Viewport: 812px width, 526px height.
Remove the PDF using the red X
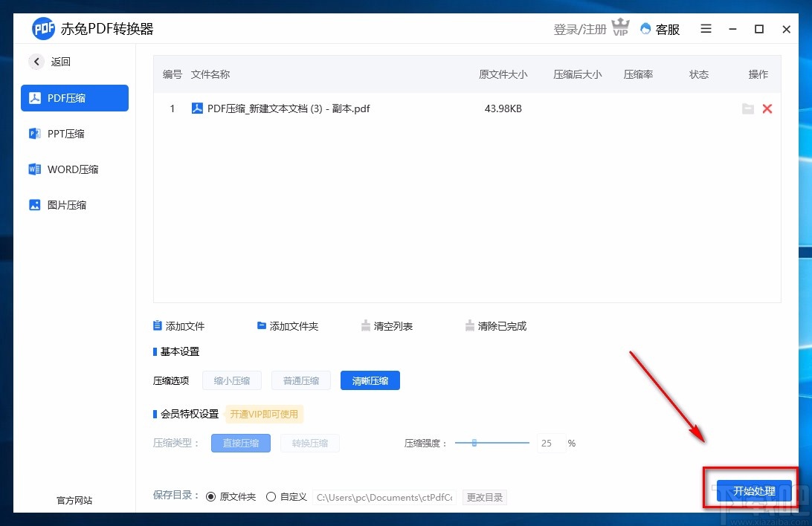pyautogui.click(x=767, y=108)
